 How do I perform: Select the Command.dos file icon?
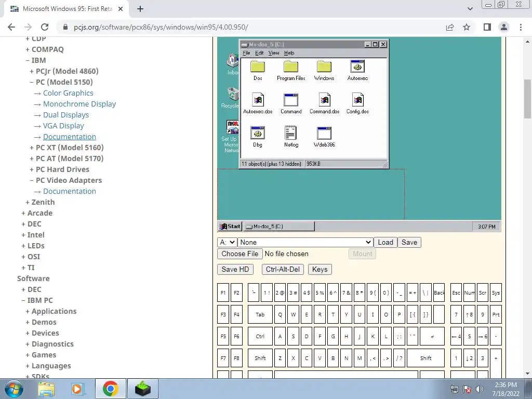coord(324,100)
